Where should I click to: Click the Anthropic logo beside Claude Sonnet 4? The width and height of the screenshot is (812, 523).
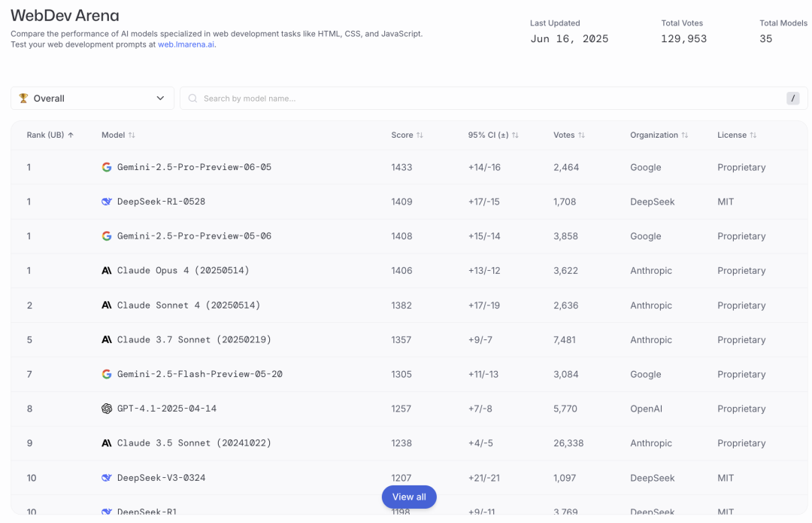point(107,306)
